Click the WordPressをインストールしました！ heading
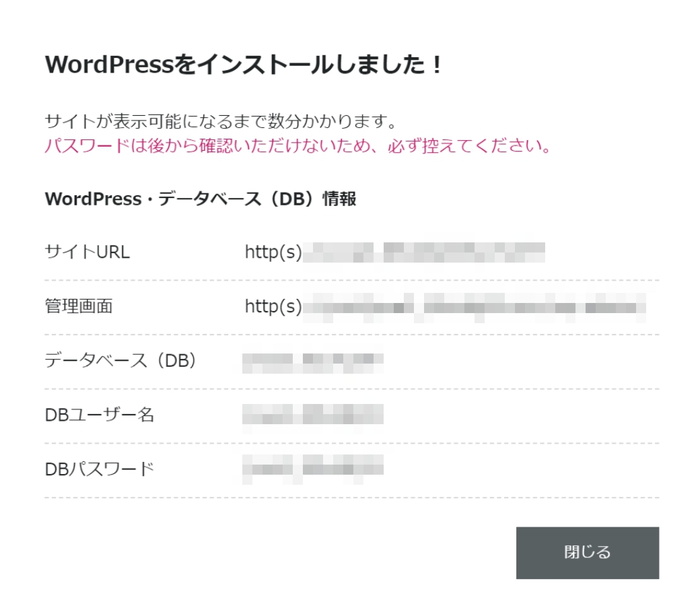The image size is (700, 608). click(x=244, y=65)
